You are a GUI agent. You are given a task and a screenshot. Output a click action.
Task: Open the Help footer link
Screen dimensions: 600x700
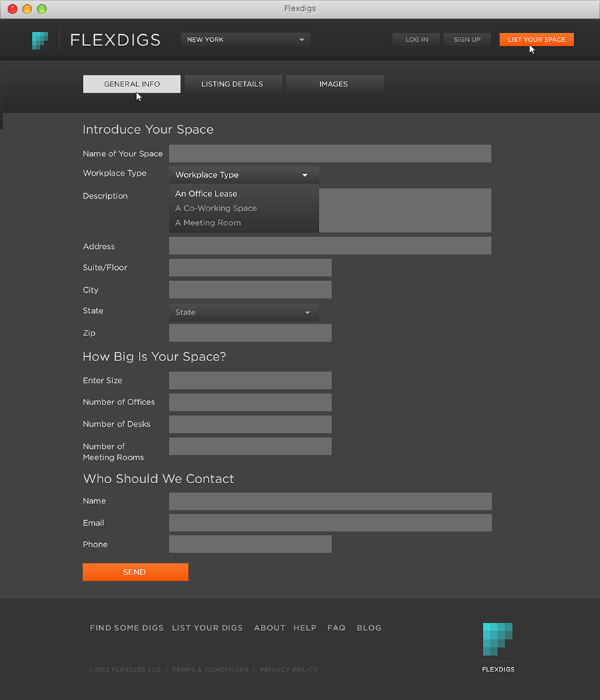[x=305, y=627]
